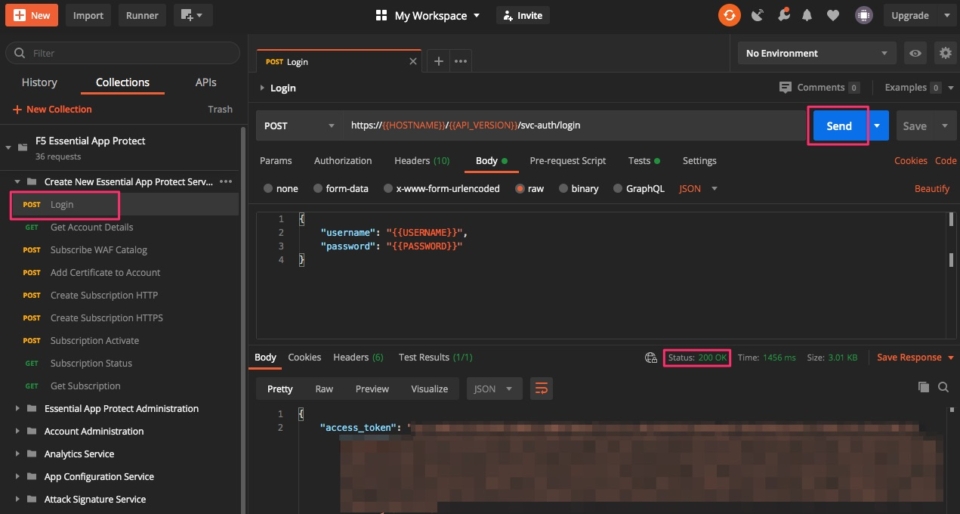This screenshot has height=514, width=960.
Task: Open the request Settings tab
Action: point(699,161)
